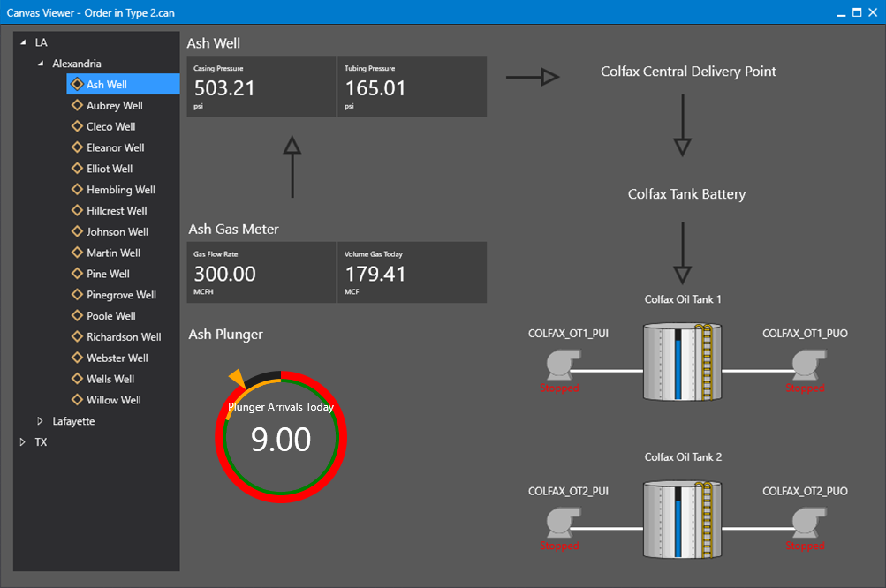Screen dimensions: 886x588
Task: Expand the TX tree node
Action: (x=23, y=441)
